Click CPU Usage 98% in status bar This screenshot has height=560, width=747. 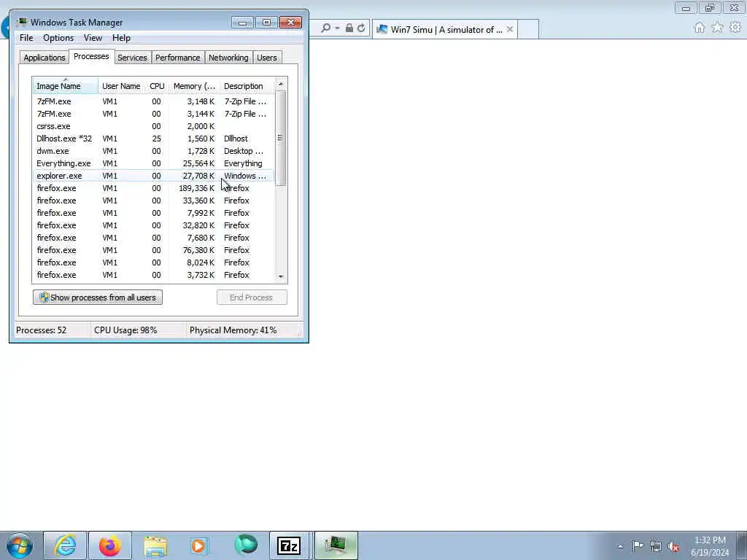(x=125, y=330)
